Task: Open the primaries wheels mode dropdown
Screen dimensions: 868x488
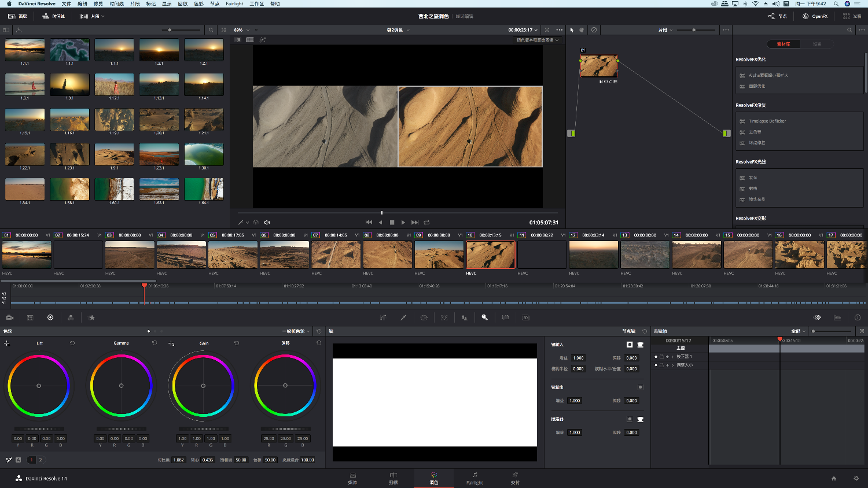Action: tap(296, 331)
